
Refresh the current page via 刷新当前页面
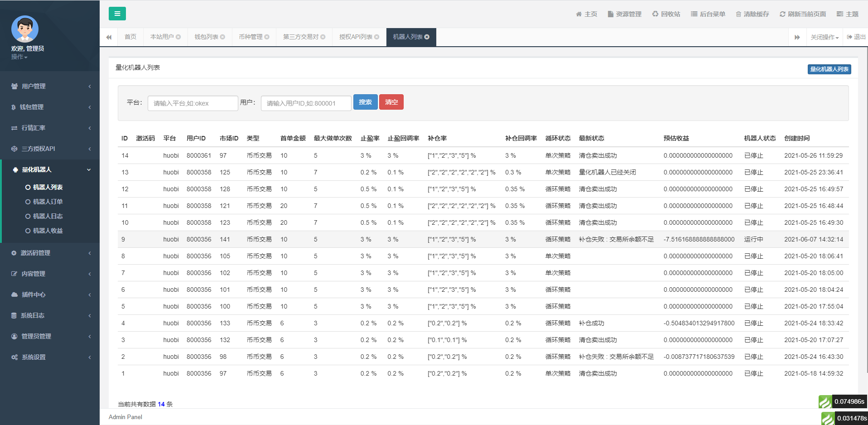(x=802, y=14)
